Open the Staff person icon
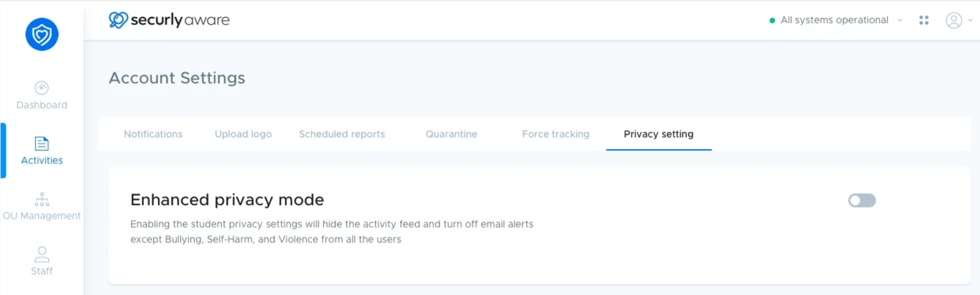 42,255
